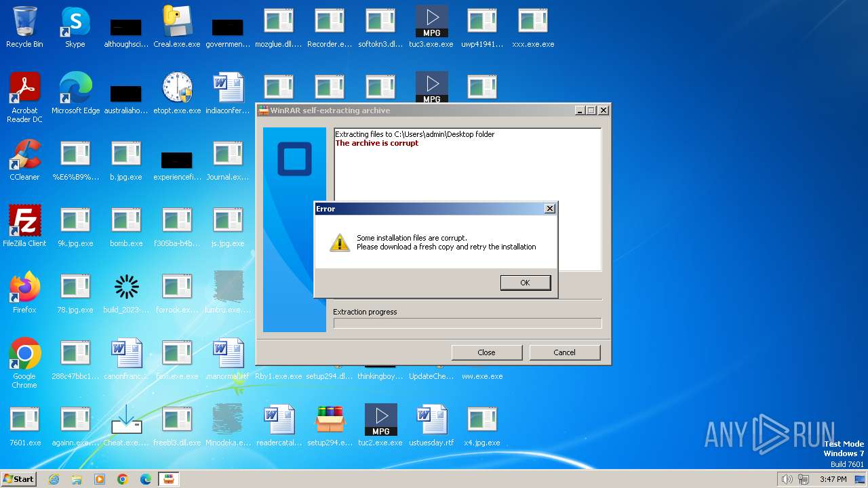Viewport: 868px width, 488px height.
Task: Open the build_2023 spinner icon
Action: (126, 293)
